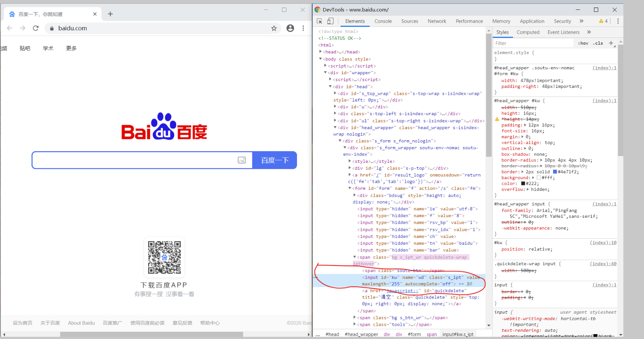Switch to the Network tab

pos(437,21)
